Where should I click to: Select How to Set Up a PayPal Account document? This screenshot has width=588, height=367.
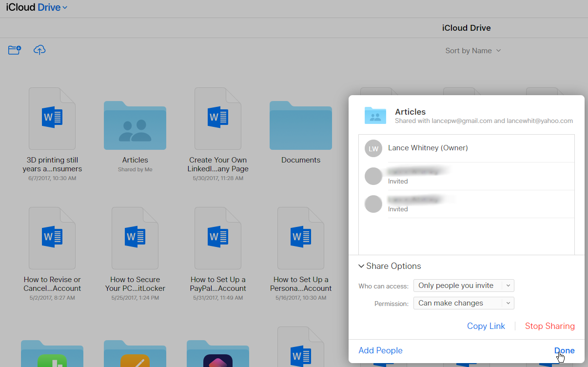[x=218, y=238]
